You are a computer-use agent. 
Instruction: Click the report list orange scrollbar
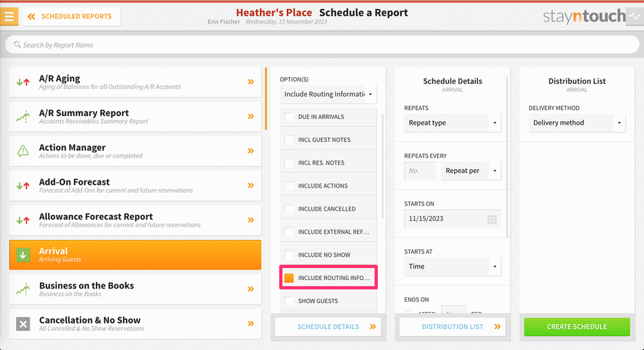tap(266, 99)
